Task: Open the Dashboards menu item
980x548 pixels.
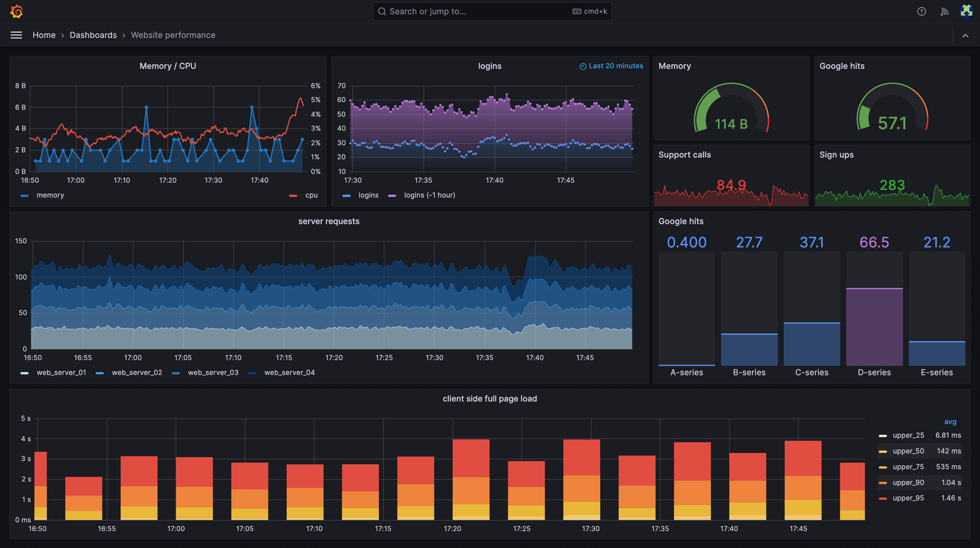Action: (93, 34)
